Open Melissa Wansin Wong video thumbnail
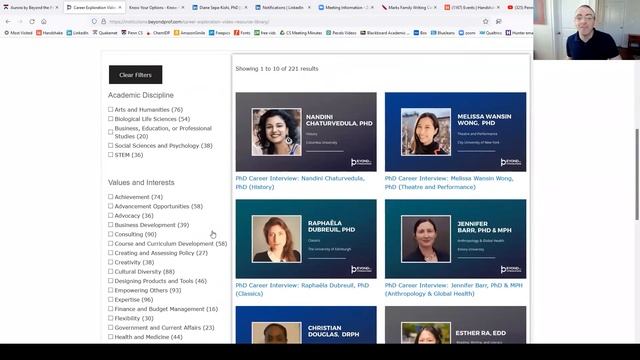Screen dimensions: 640x360 coord(456,132)
